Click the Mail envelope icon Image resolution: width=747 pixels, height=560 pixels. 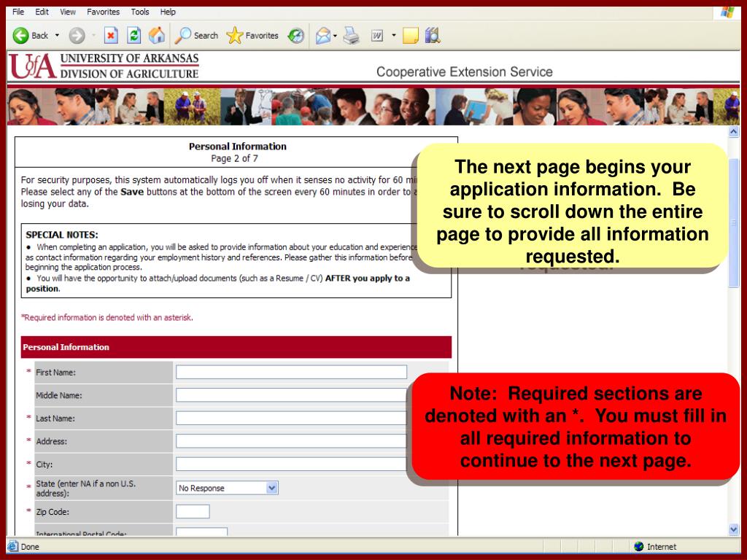tap(322, 36)
